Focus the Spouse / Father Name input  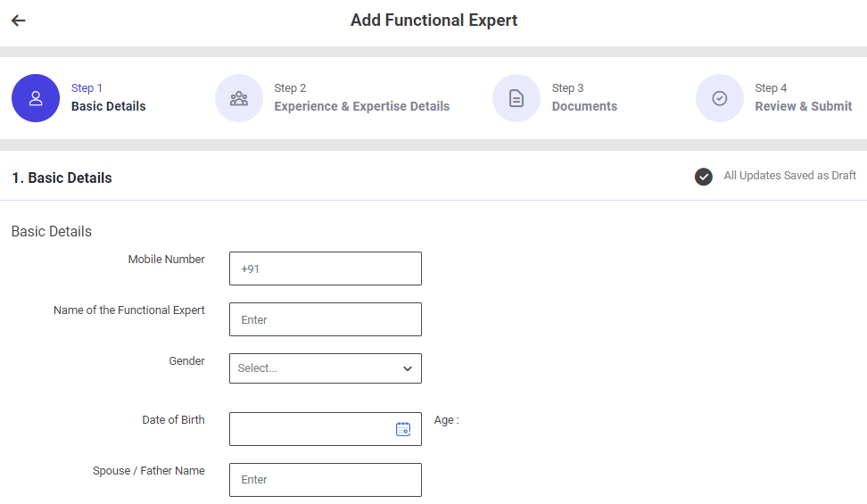(326, 480)
